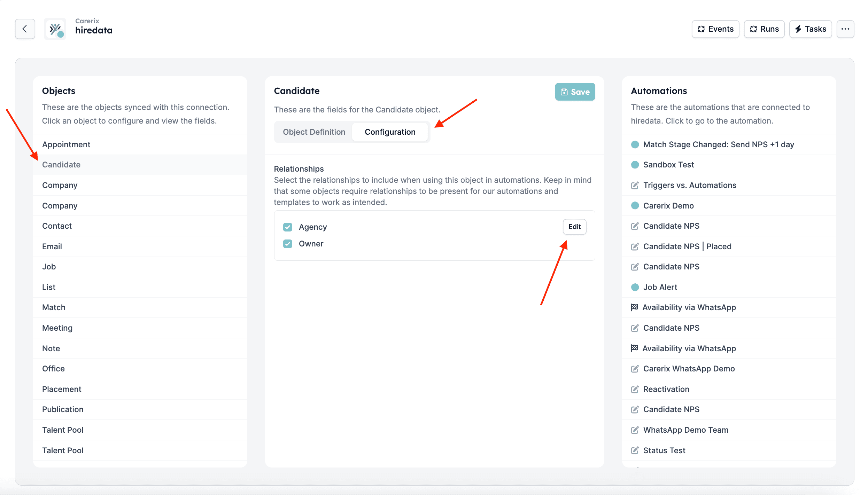Select the Meeting object
This screenshot has height=495, width=868.
point(140,328)
